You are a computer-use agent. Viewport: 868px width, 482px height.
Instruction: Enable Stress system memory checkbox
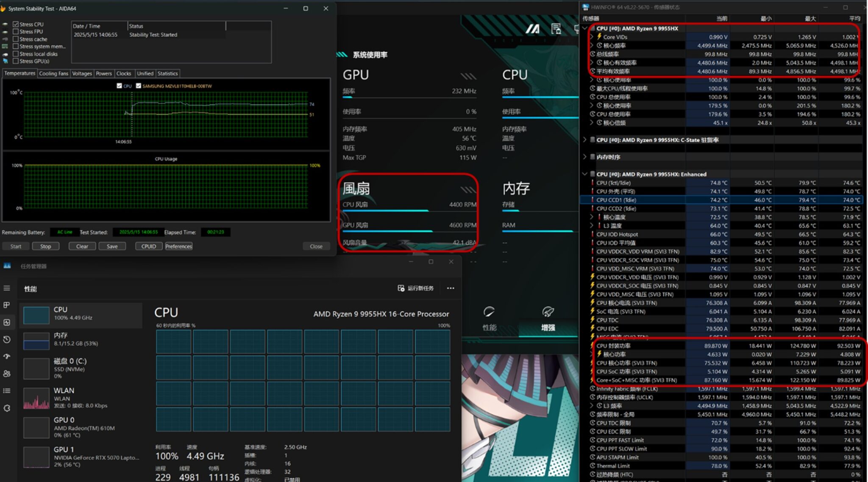16,46
